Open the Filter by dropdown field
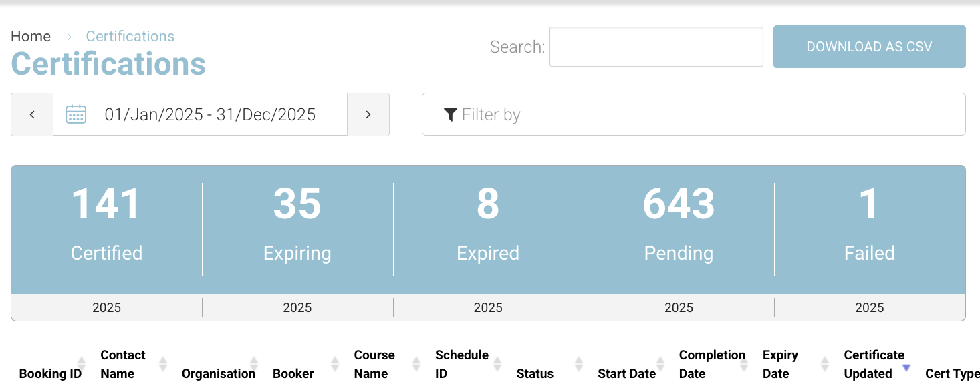 coord(693,114)
